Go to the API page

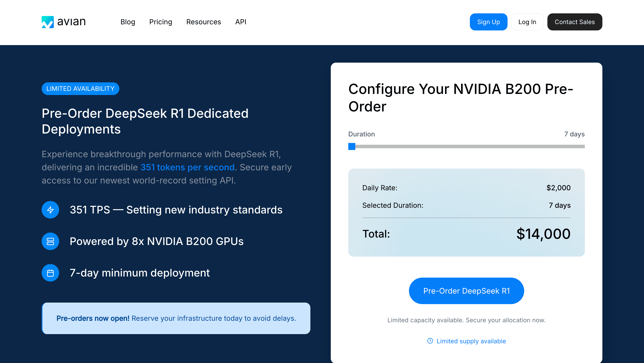coord(241,22)
